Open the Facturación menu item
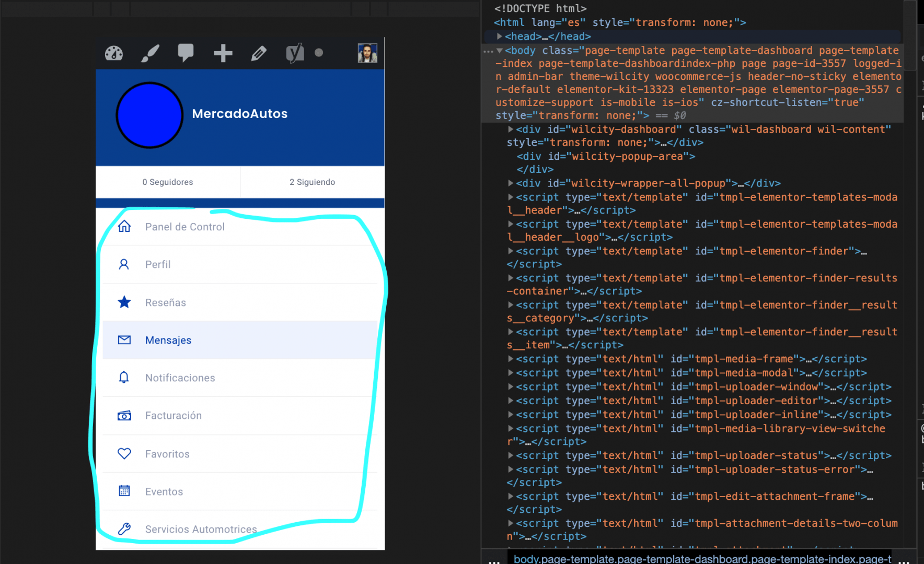The width and height of the screenshot is (924, 564). tap(240, 416)
